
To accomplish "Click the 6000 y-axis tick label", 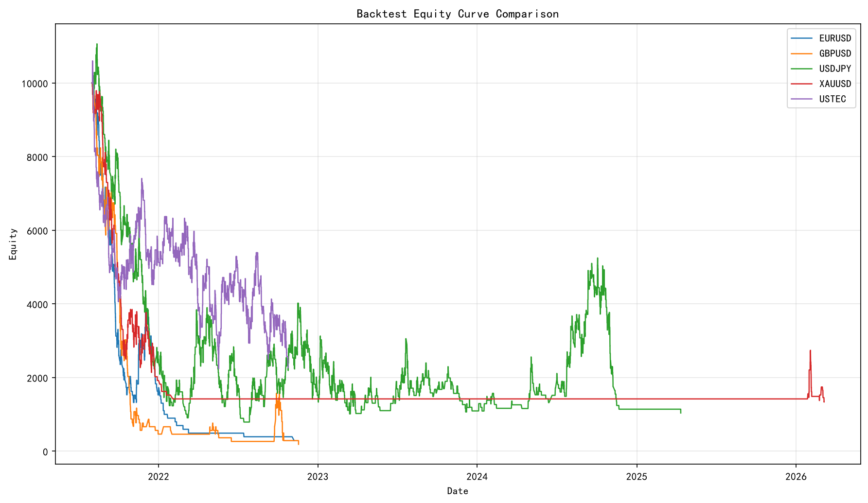I will [37, 231].
